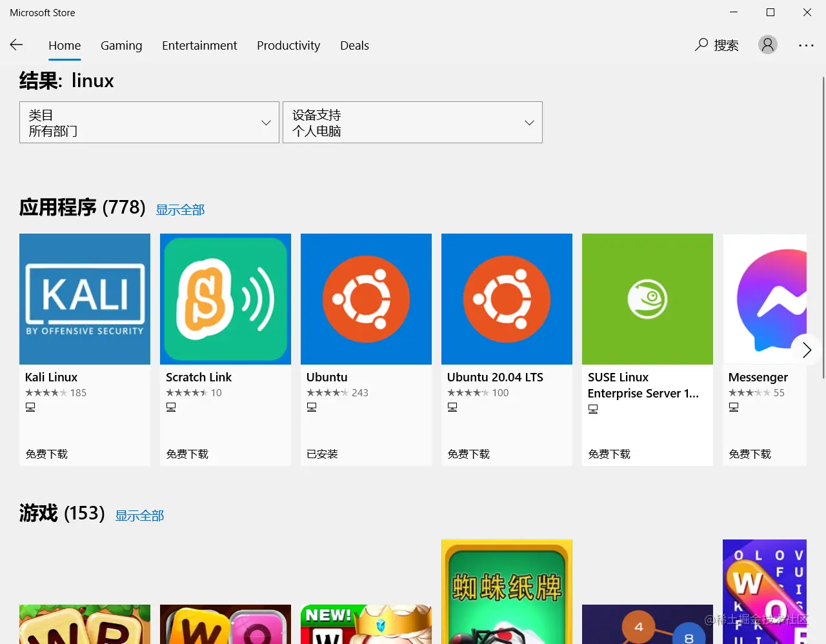The image size is (826, 644).
Task: Open the Messenger app icon
Action: (765, 299)
